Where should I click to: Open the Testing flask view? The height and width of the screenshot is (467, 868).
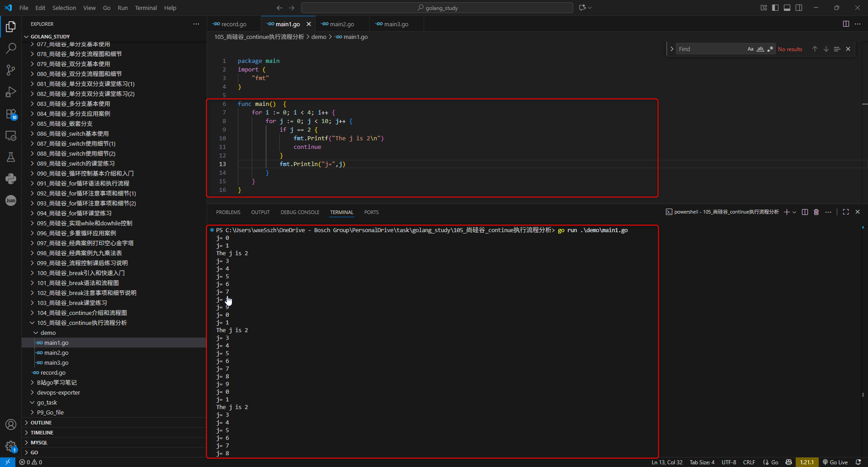pos(11,157)
